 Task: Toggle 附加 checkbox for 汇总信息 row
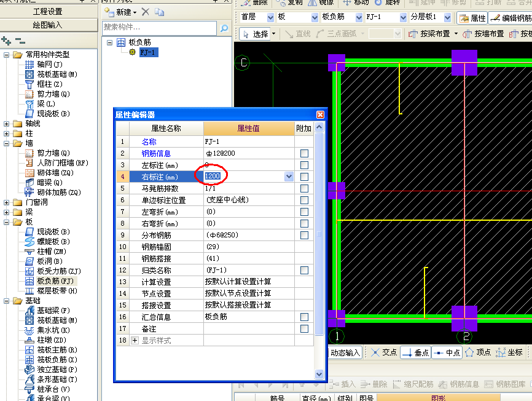point(304,317)
